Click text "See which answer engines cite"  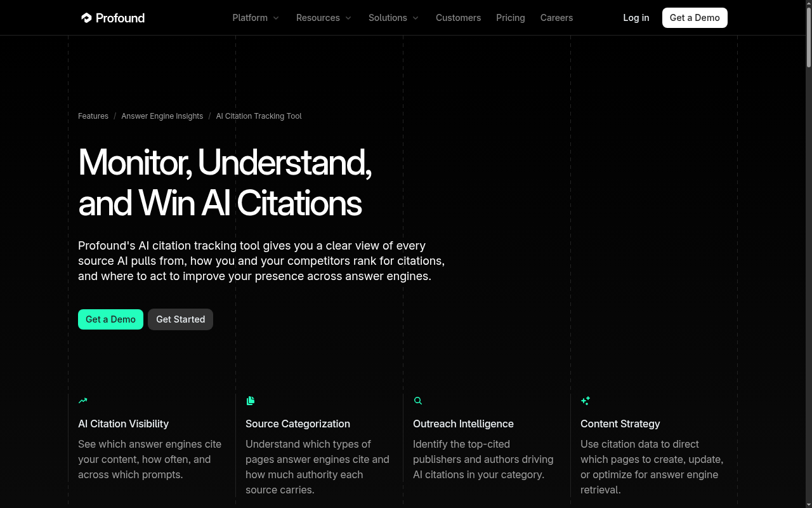click(150, 459)
